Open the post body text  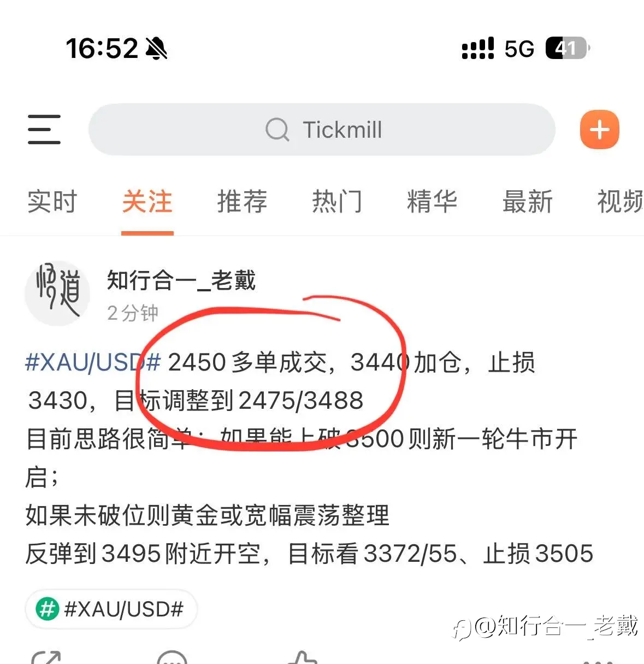309,458
